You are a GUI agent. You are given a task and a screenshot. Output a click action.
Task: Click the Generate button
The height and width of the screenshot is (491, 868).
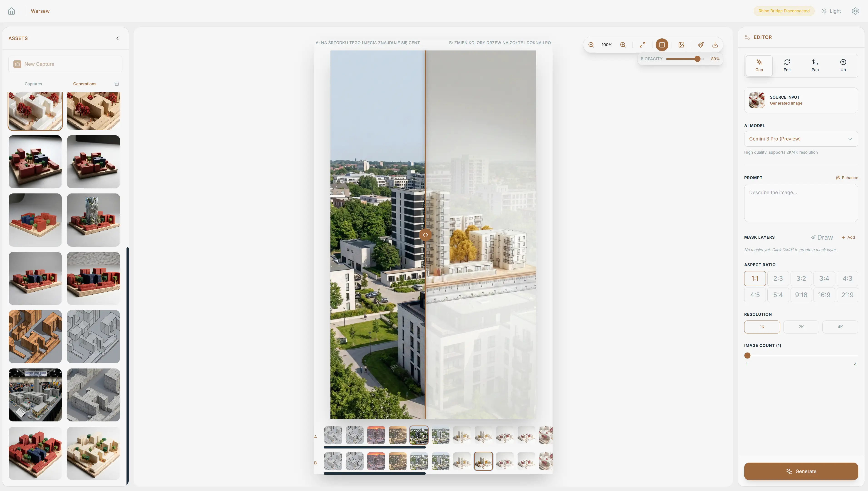point(801,471)
